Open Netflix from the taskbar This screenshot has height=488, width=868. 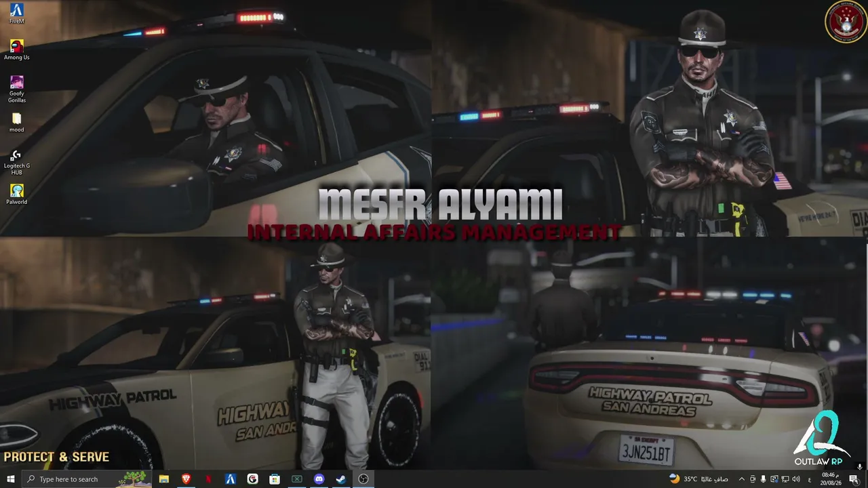tap(208, 479)
